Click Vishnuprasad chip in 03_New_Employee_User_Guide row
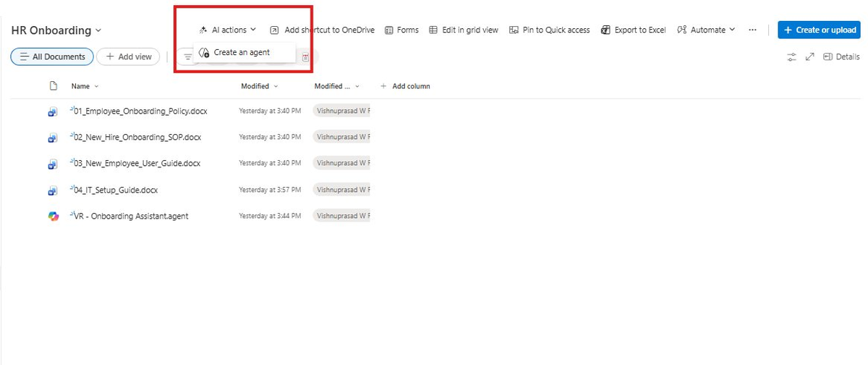The height and width of the screenshot is (365, 868). 341,163
